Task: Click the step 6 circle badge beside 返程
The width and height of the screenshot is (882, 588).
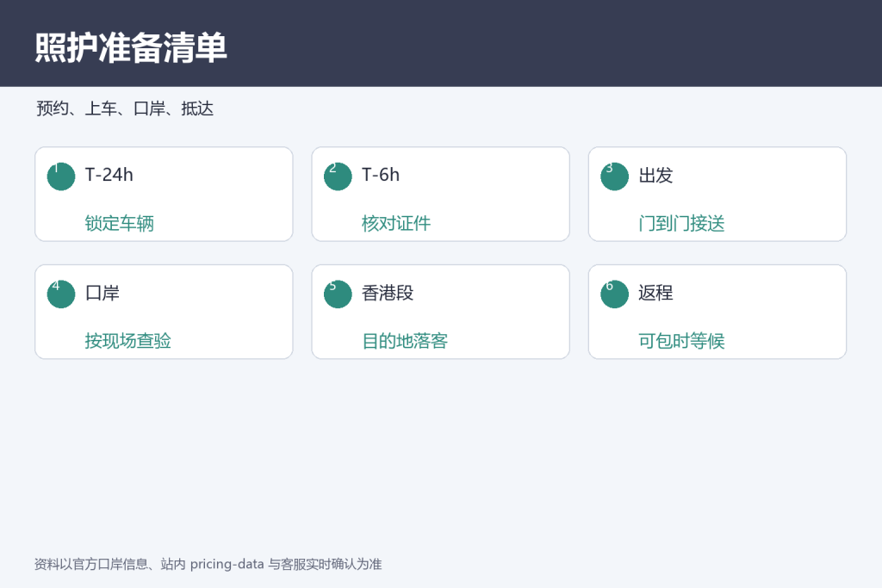Action: (614, 294)
